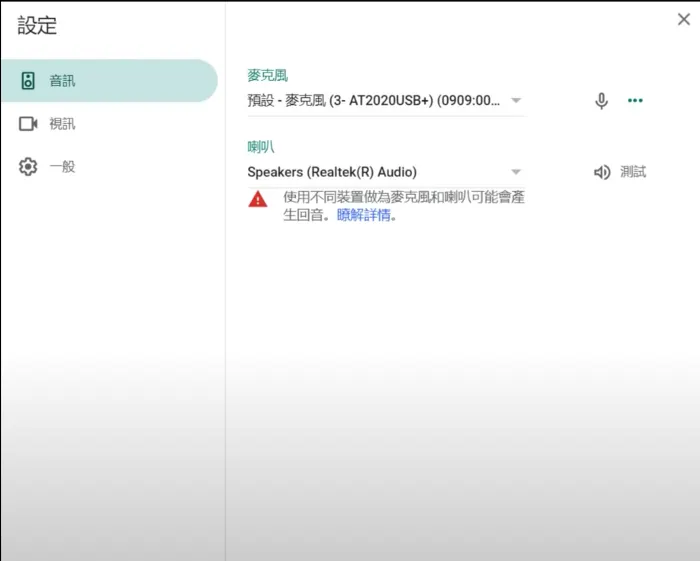Image resolution: width=700 pixels, height=561 pixels.
Task: Open the 音訊 (Audio) settings tab
Action: point(109,81)
